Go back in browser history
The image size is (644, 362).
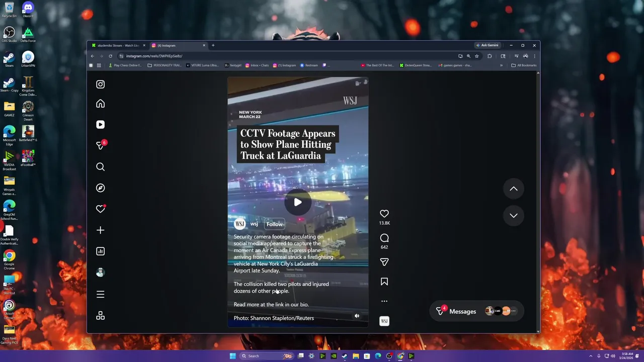point(92,56)
